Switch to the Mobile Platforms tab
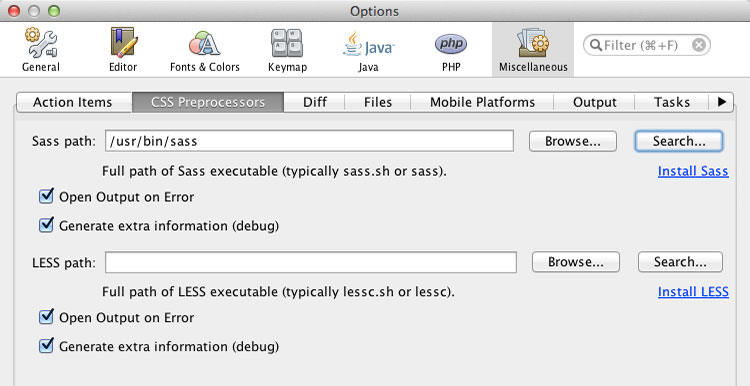Viewport: 750px width, 386px height. pos(482,102)
